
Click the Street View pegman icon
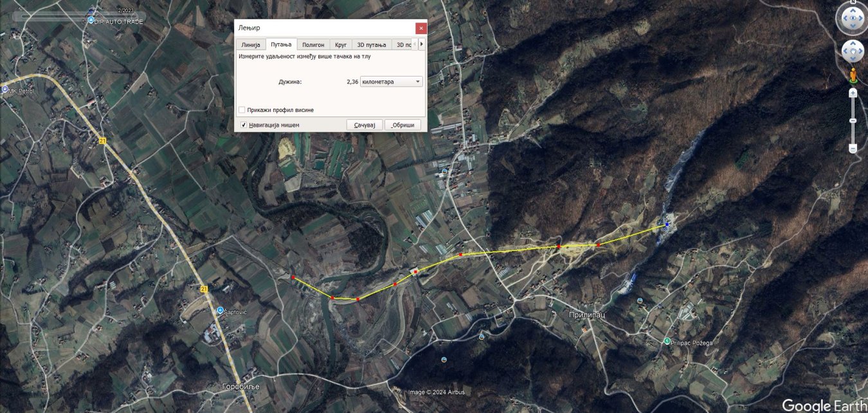point(853,75)
